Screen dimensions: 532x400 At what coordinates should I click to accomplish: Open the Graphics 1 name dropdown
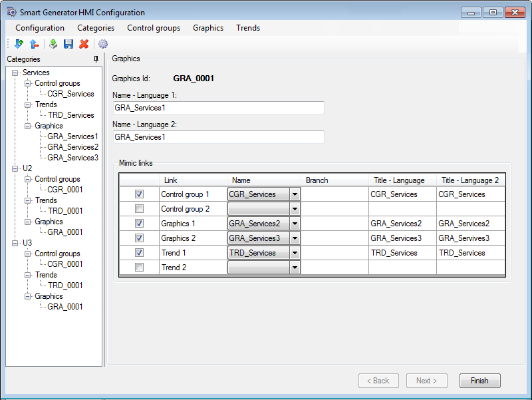click(295, 224)
